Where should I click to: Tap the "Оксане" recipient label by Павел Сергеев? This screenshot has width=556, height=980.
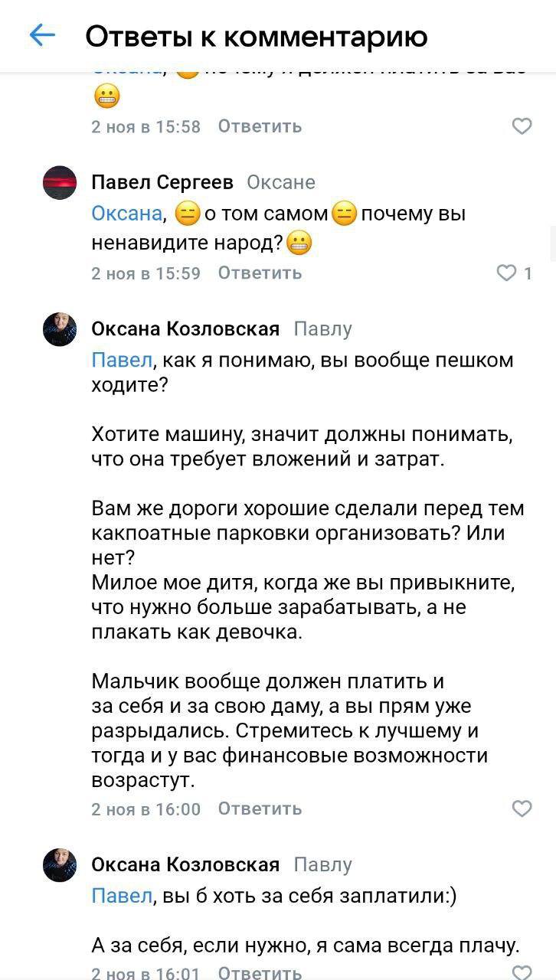click(281, 182)
